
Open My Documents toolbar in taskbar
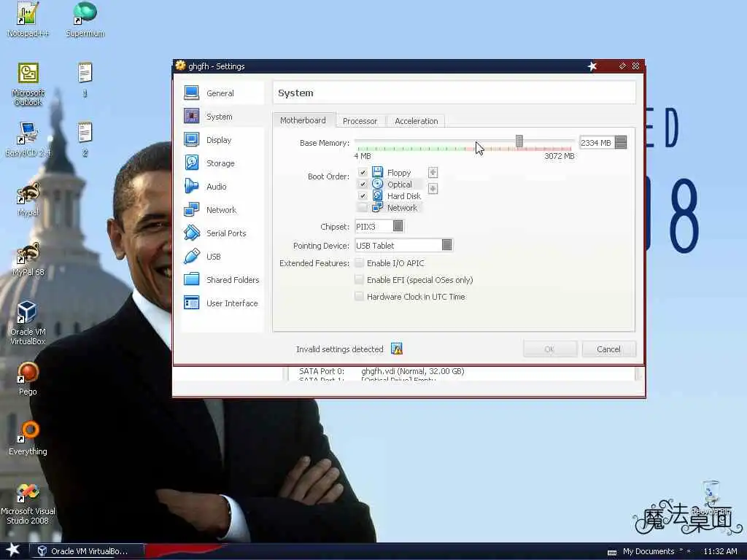pyautogui.click(x=649, y=551)
